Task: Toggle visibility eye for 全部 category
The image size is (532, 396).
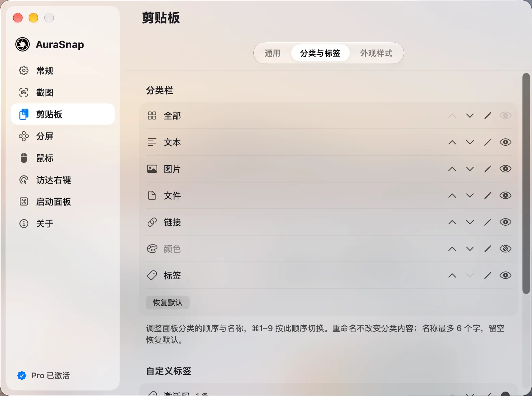Action: coord(505,115)
